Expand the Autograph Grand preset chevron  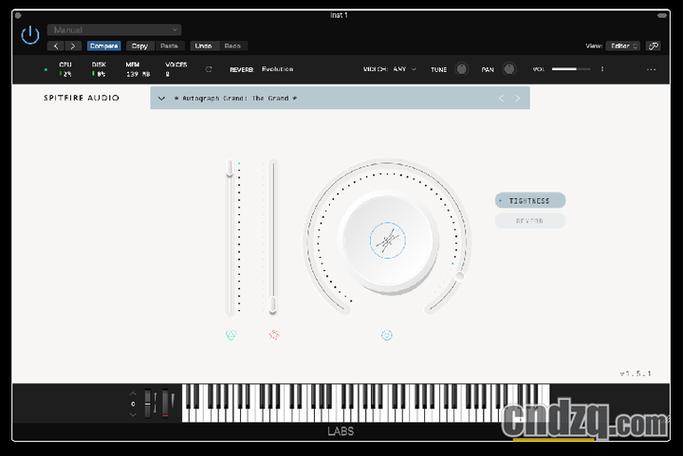162,98
